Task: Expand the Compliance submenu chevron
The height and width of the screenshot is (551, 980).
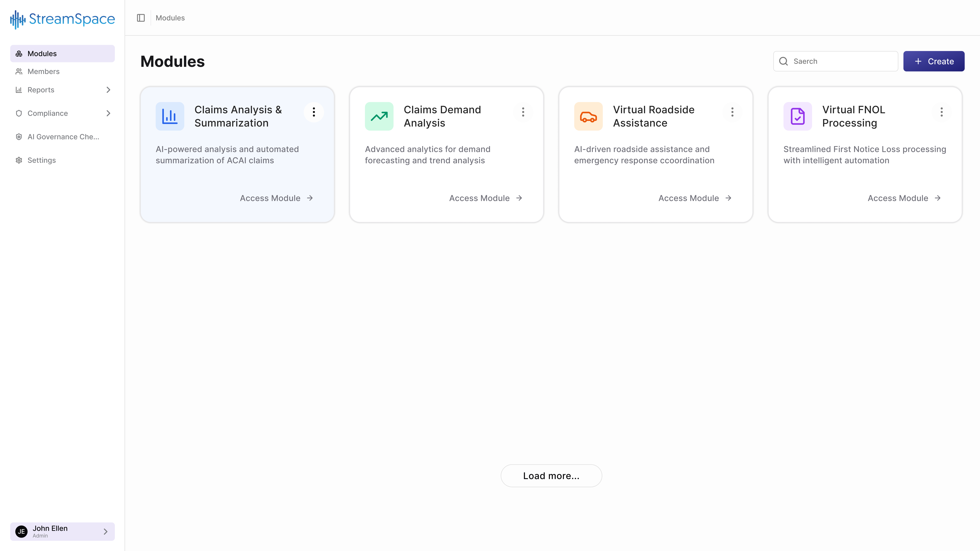Action: click(x=108, y=113)
